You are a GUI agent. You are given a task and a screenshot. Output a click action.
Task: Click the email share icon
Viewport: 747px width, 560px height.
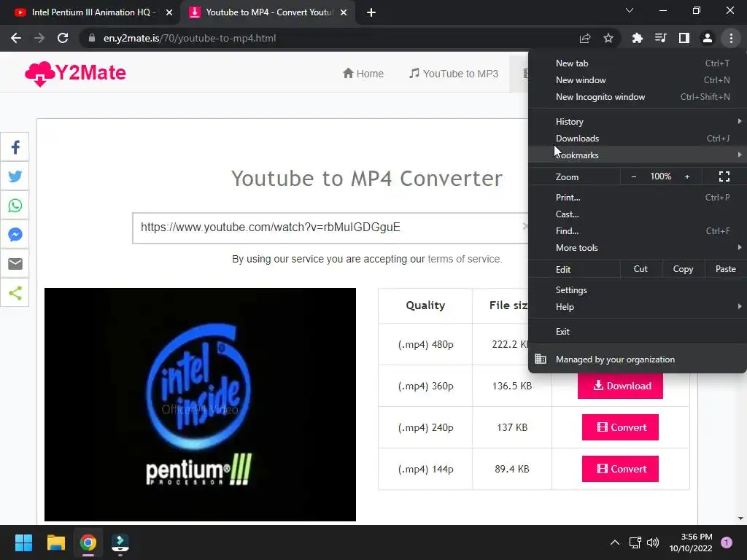tap(15, 263)
